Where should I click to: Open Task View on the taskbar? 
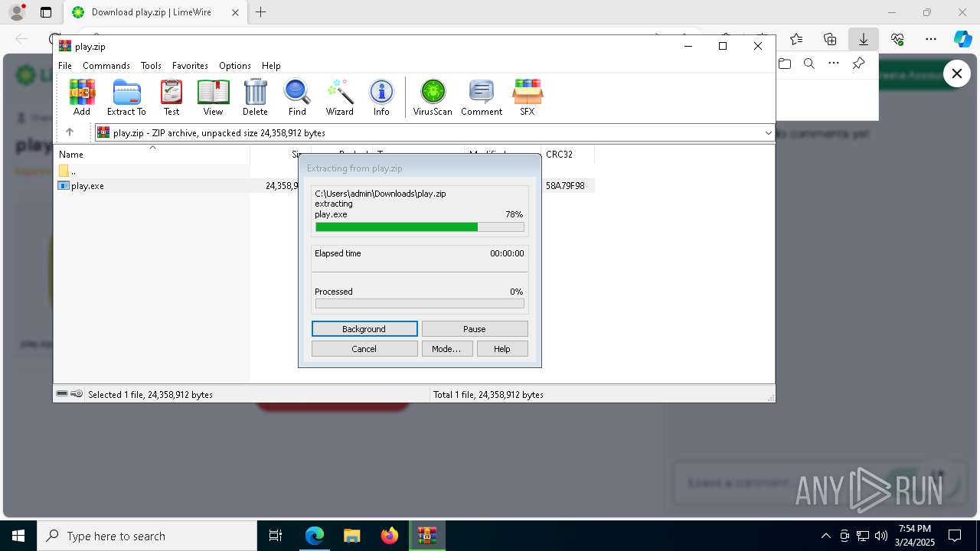point(276,536)
